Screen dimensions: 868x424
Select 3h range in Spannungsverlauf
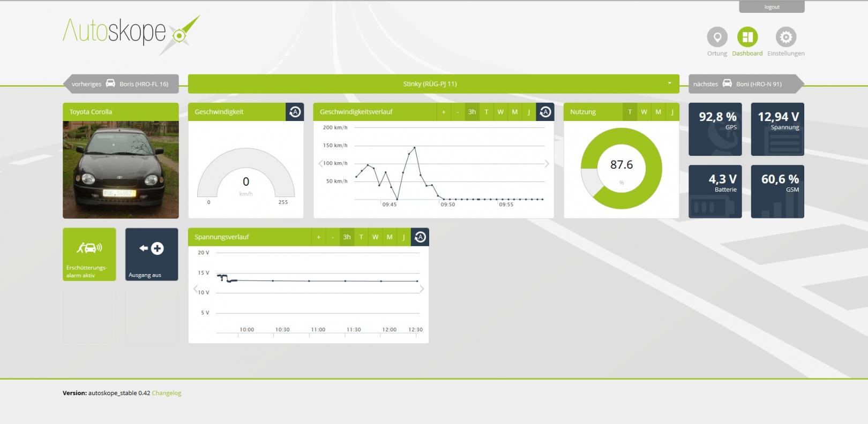347,237
